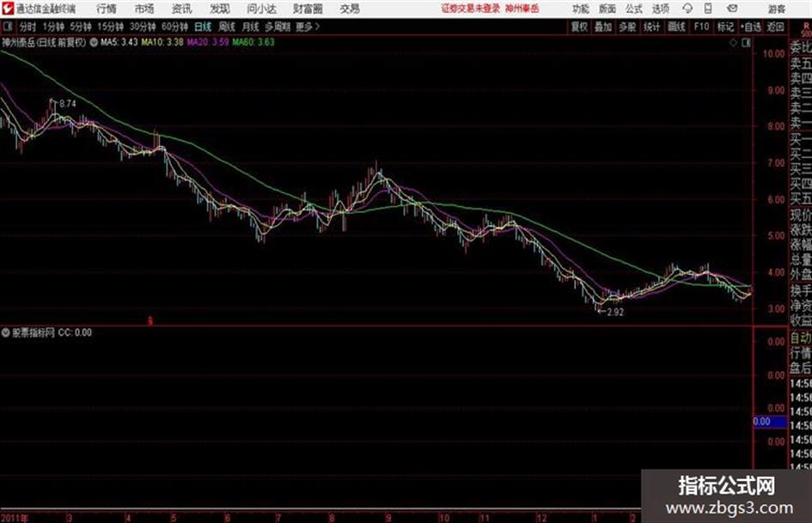Click the 2011年 label on time axis
Image resolution: width=812 pixels, height=523 pixels.
point(14,518)
